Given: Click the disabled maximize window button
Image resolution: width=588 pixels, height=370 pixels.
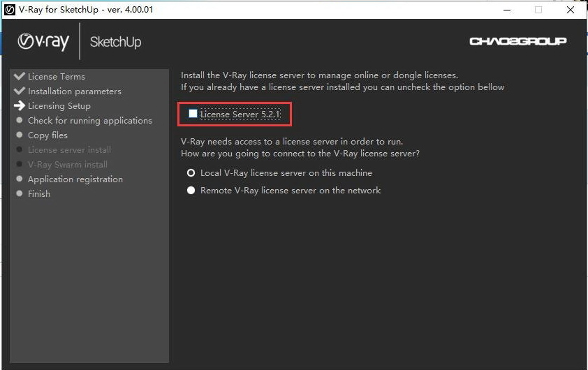Looking at the screenshot, I should [x=538, y=10].
